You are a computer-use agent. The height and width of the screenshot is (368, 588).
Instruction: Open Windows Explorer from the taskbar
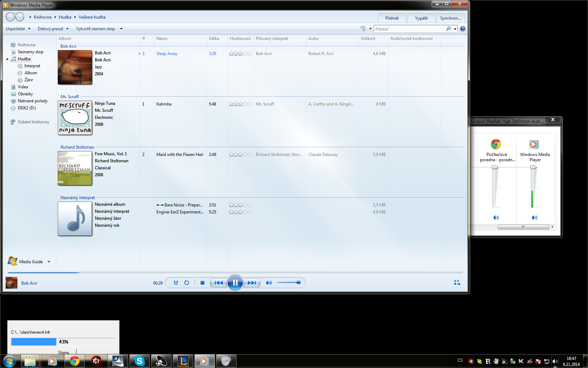[30, 361]
